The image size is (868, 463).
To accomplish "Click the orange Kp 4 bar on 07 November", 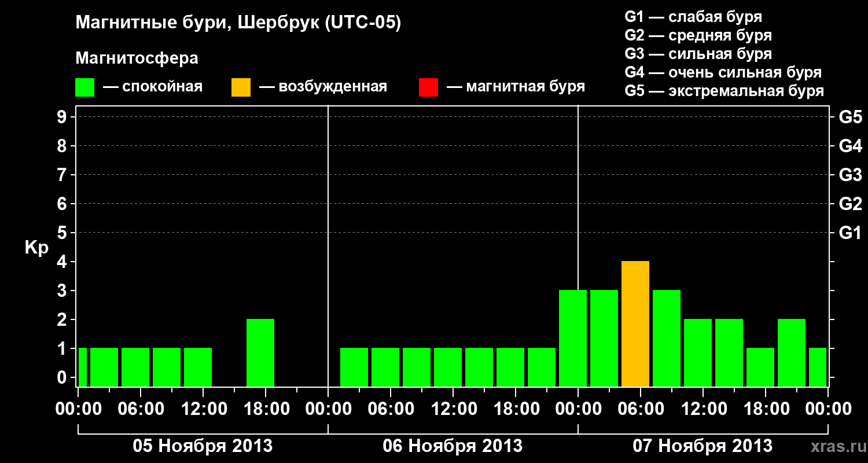I will coord(635,324).
